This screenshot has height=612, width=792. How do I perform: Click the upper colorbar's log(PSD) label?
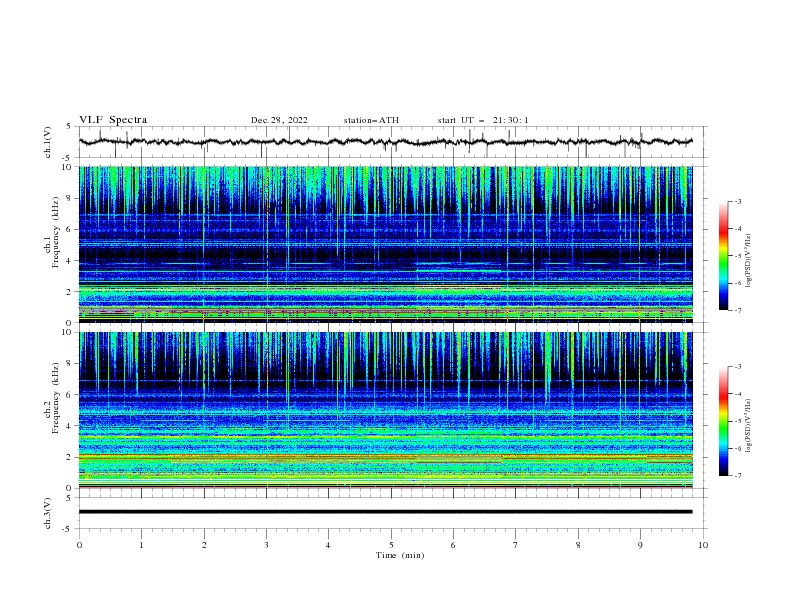coord(748,261)
